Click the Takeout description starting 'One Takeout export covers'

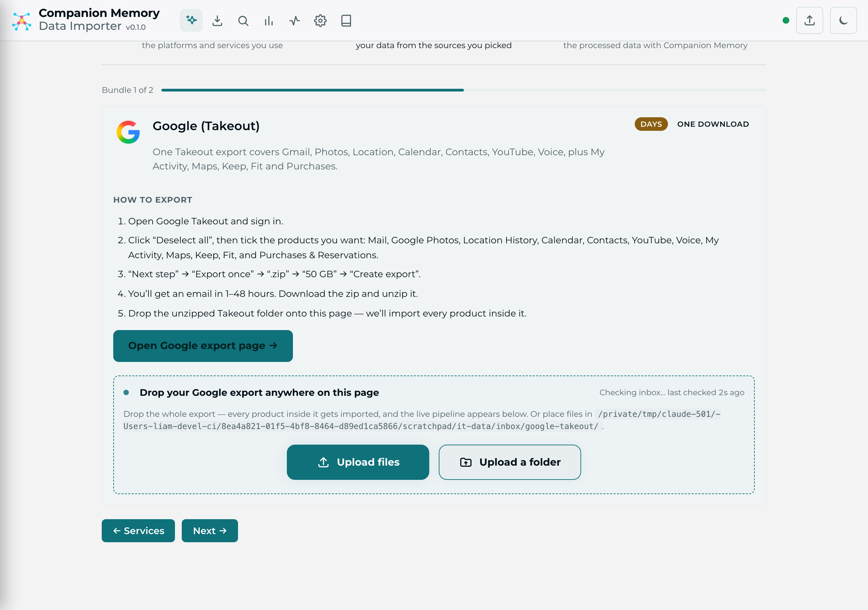tap(378, 159)
